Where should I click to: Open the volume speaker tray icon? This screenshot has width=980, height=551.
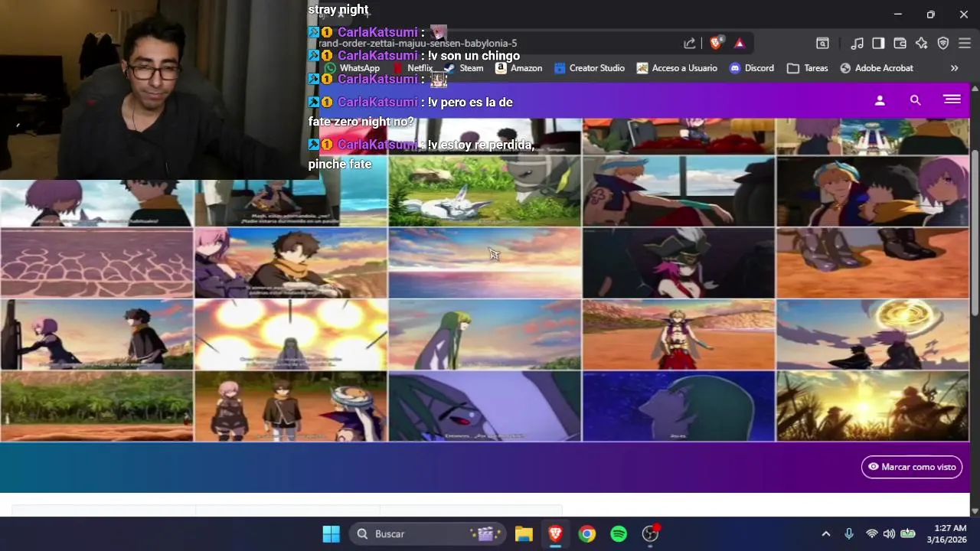tap(889, 533)
